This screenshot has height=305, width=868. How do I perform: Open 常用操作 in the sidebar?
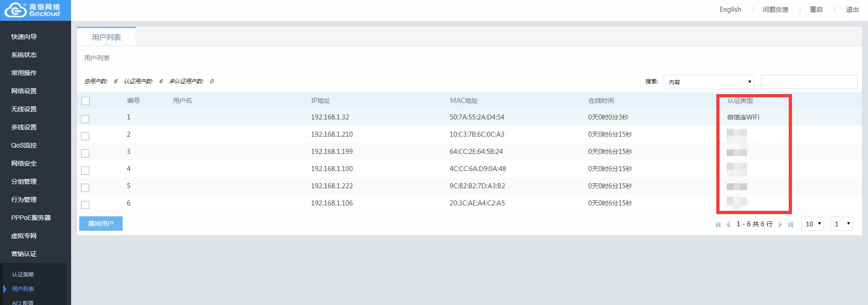(x=24, y=73)
